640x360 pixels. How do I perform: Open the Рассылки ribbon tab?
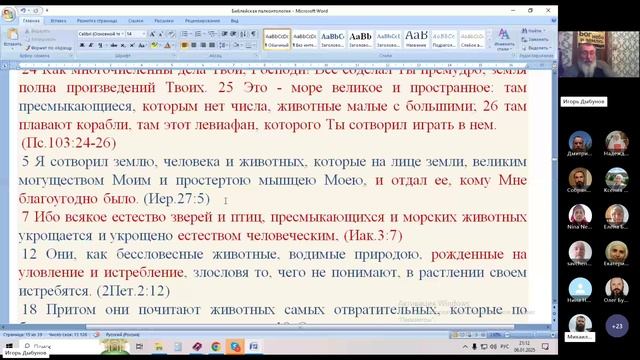click(x=164, y=20)
